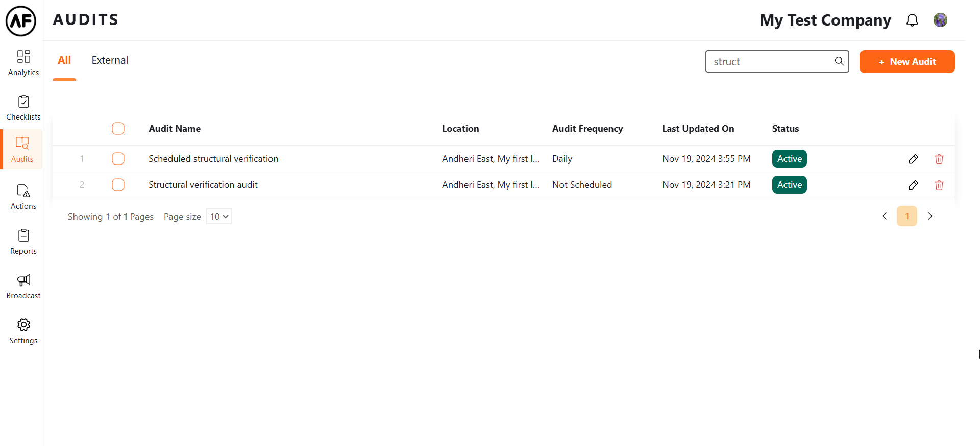Edit the Scheduled structural verification audit
This screenshot has width=980, height=446.
913,159
